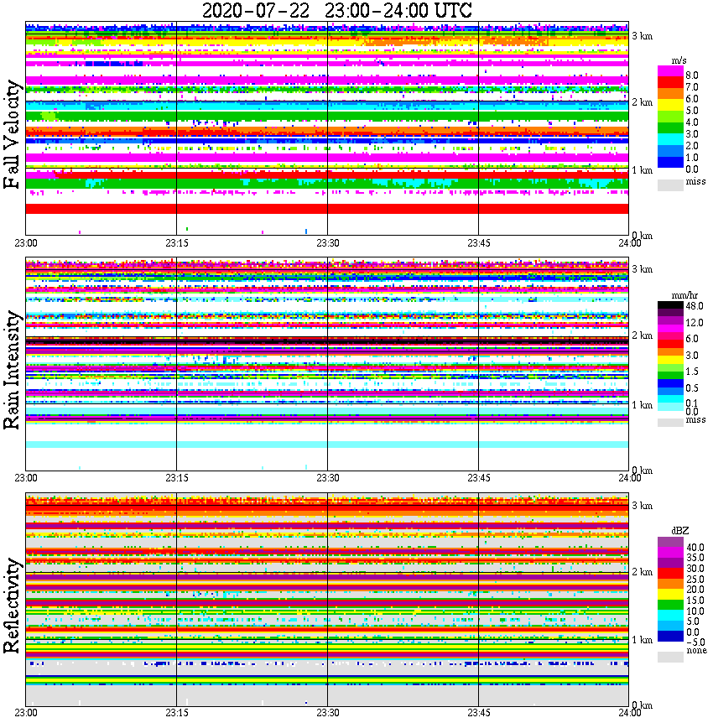The image size is (713, 728).
Task: Select the green swatch in the dBZ legend
Action: pos(670,605)
